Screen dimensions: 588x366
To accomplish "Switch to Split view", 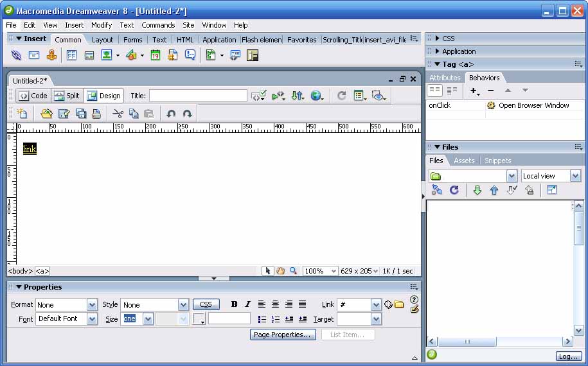I will (67, 96).
